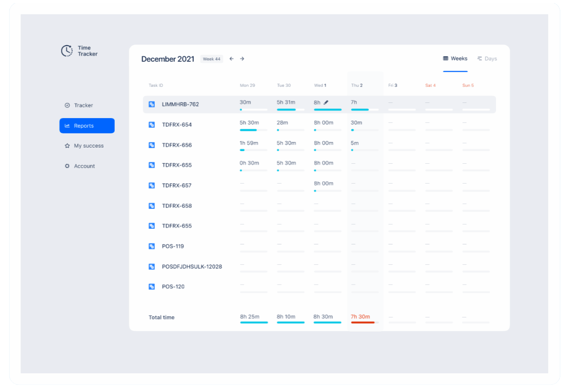This screenshot has width=569, height=392.
Task: Click the icon beside POSDFJDHSULK-12028
Action: (x=152, y=267)
